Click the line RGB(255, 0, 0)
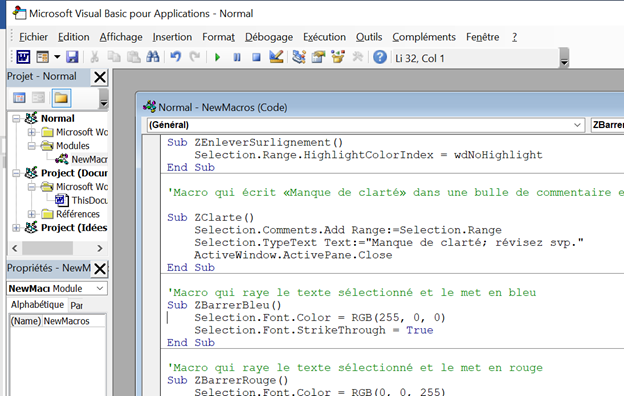The image size is (624, 396). [x=320, y=318]
